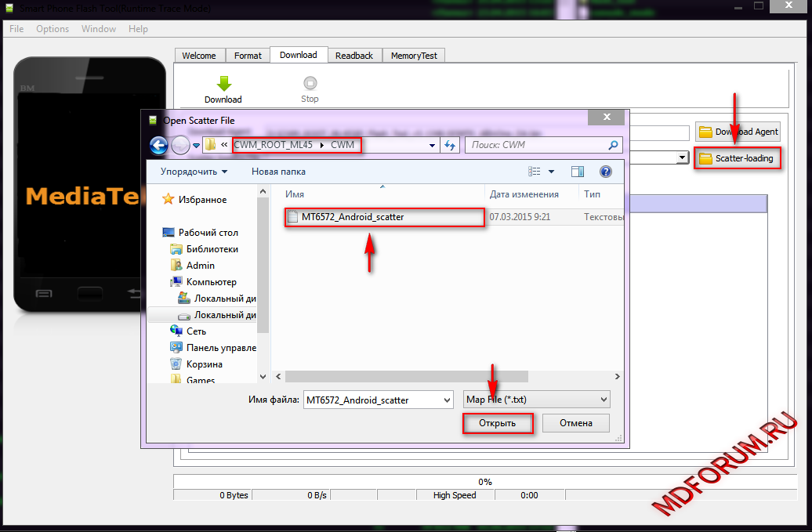Viewport: 812px width, 532px height.
Task: Click the Корзина recycle bin icon
Action: click(176, 364)
